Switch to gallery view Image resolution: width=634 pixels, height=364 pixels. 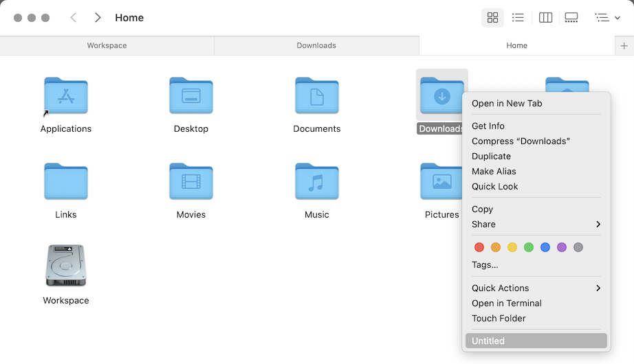pyautogui.click(x=571, y=18)
